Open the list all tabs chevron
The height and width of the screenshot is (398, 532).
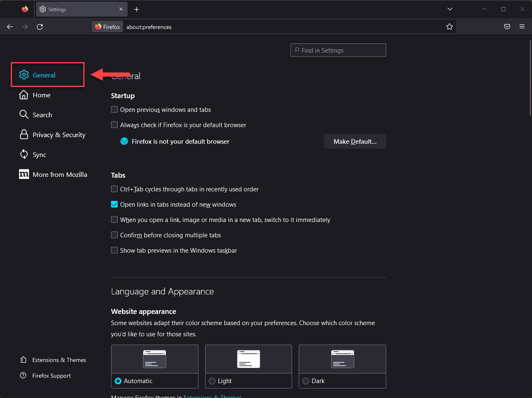click(450, 9)
